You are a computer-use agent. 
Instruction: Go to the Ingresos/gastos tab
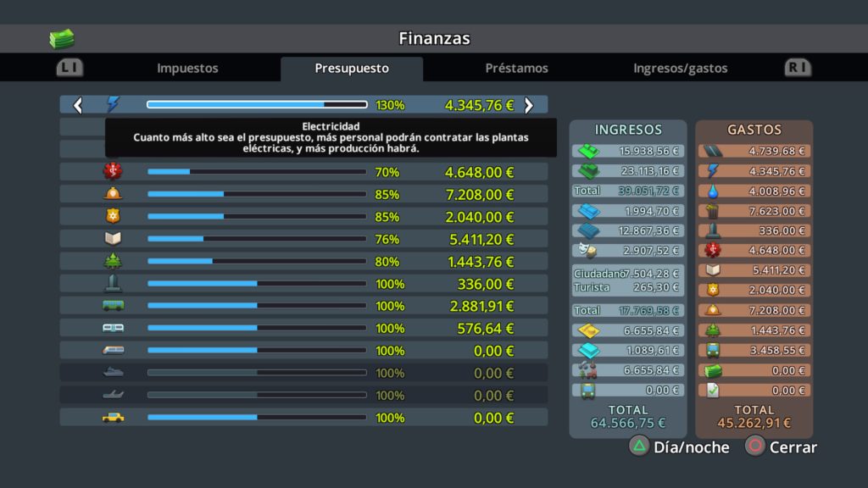[680, 69]
